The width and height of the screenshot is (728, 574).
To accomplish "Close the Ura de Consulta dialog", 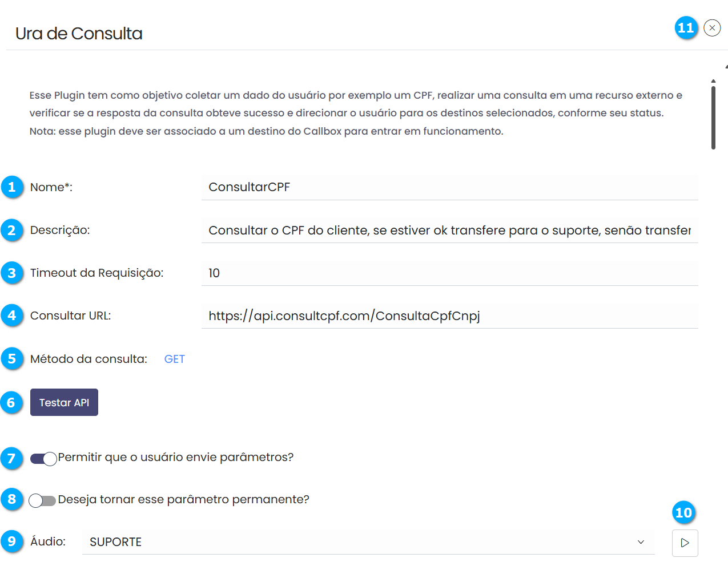I will pyautogui.click(x=712, y=28).
